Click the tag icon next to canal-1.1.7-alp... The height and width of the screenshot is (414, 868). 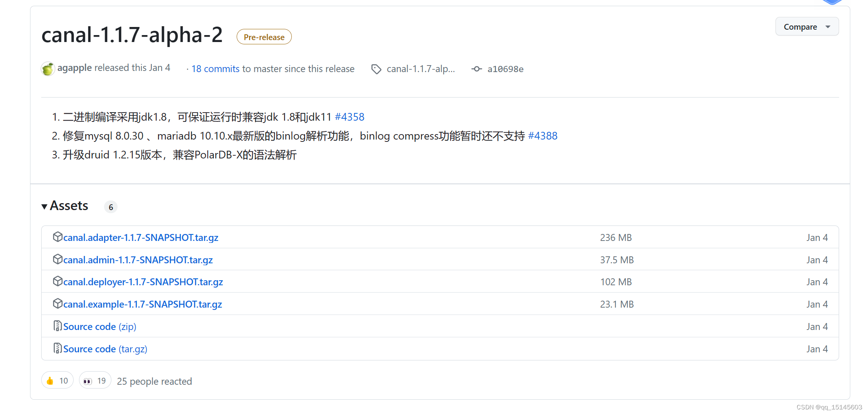coord(376,69)
